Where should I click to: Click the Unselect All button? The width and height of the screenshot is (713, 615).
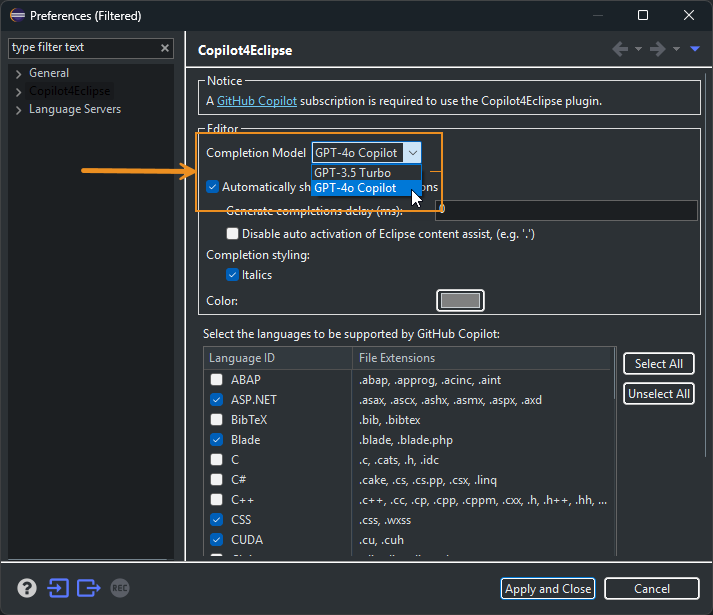click(658, 394)
